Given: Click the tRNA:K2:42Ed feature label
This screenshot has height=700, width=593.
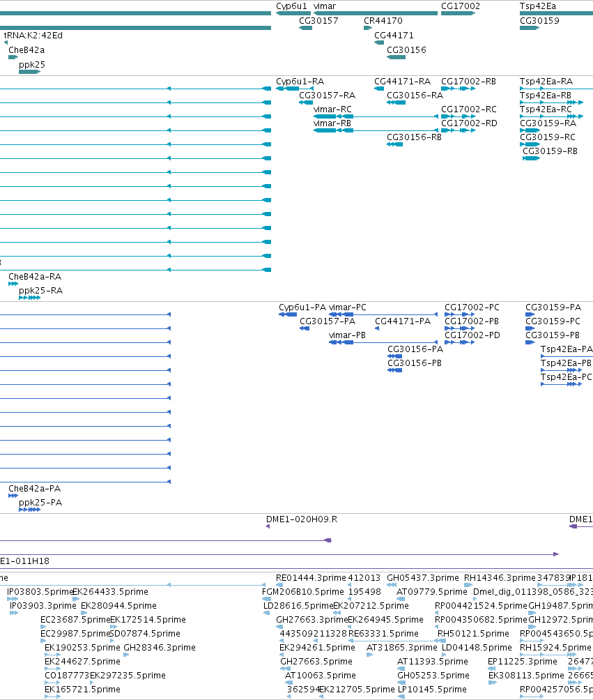Looking at the screenshot, I should click(x=33, y=36).
